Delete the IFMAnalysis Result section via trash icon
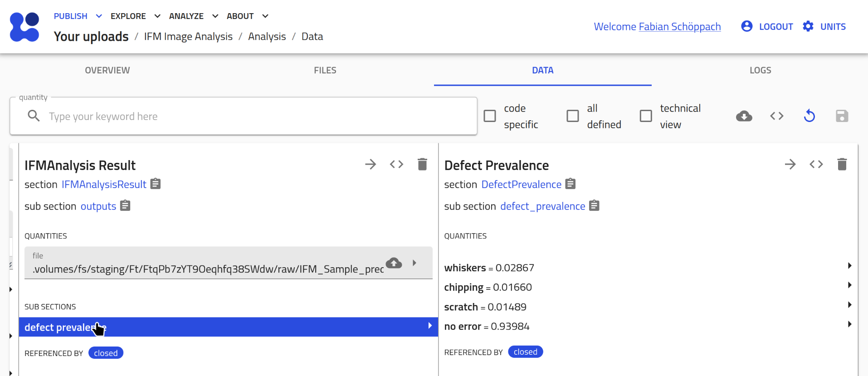Screen dimensions: 868x376 [x=422, y=164]
